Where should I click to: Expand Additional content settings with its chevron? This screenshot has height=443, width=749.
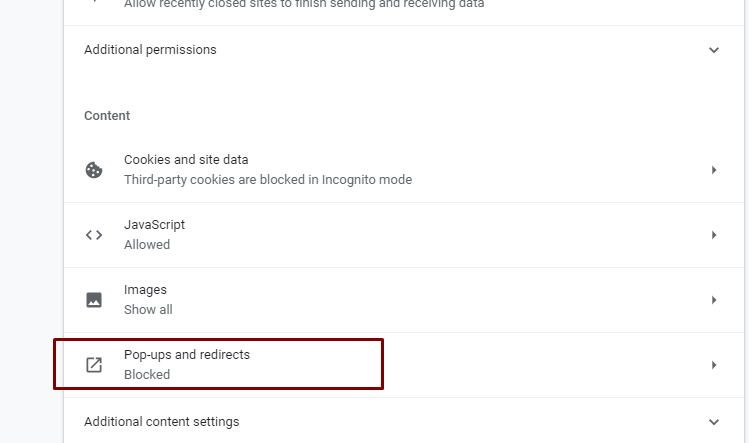pyautogui.click(x=714, y=422)
